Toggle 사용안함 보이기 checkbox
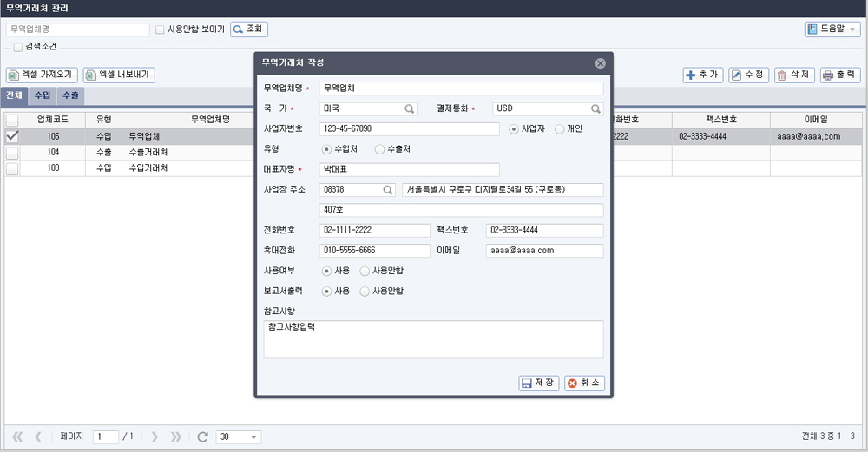The height and width of the screenshot is (452, 868). [160, 29]
